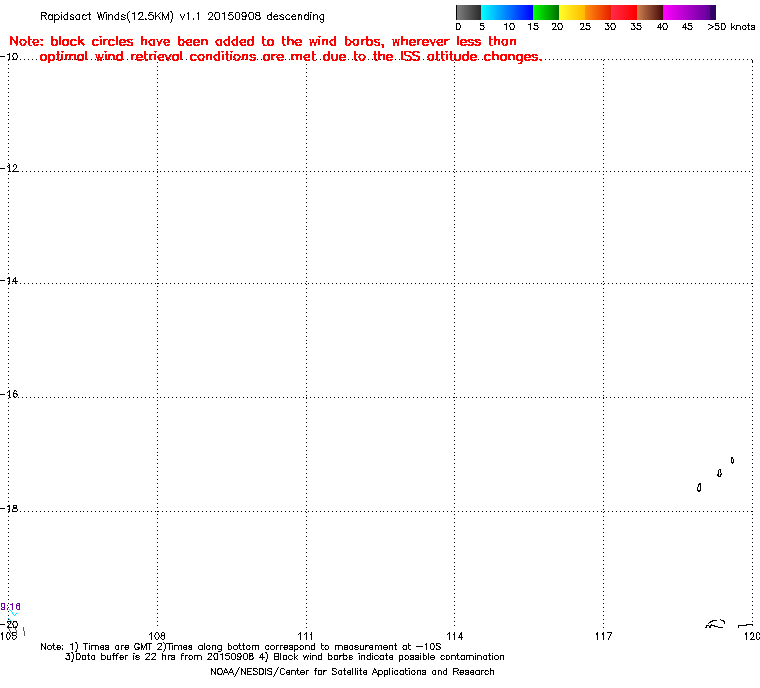
Task: Click the middle black circle wind barb
Action: (719, 473)
